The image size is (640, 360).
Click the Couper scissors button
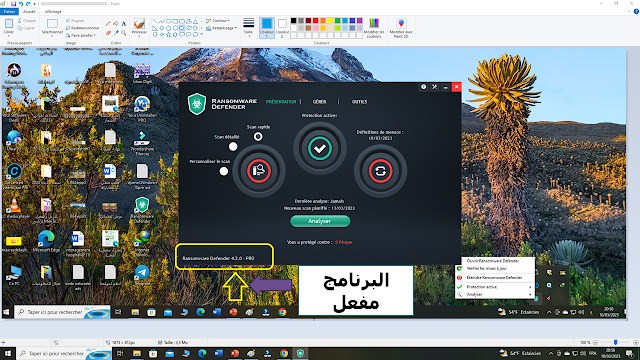[x=27, y=20]
